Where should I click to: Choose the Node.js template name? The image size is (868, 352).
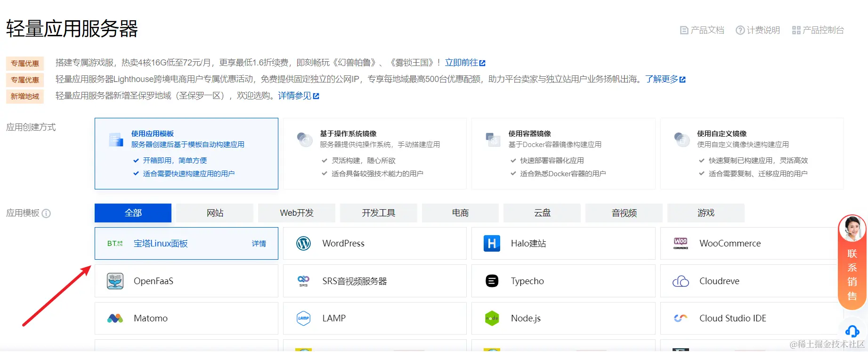click(x=526, y=319)
